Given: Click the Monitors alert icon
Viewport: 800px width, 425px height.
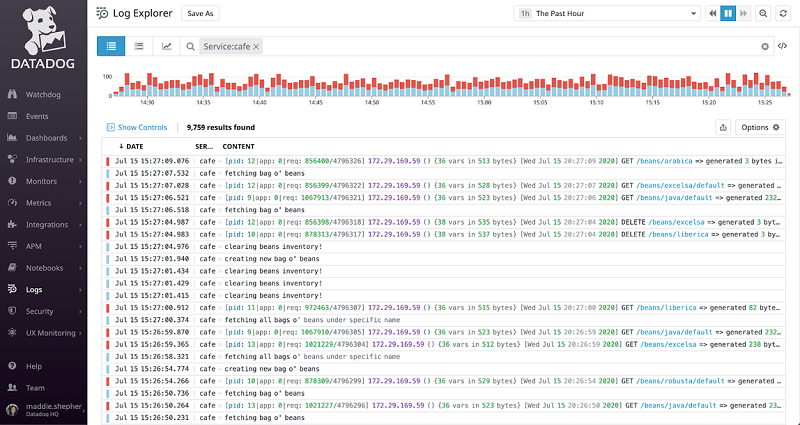Looking at the screenshot, I should (12, 181).
